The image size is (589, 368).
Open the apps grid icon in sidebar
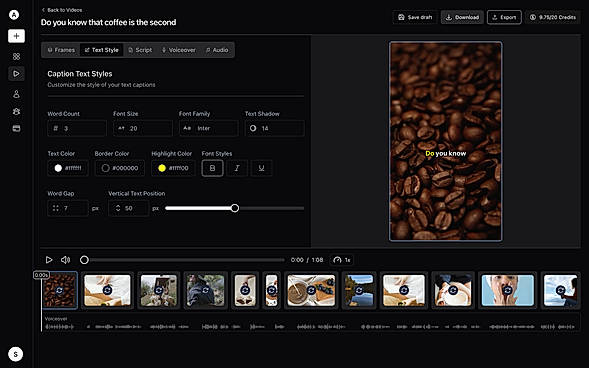(16, 56)
